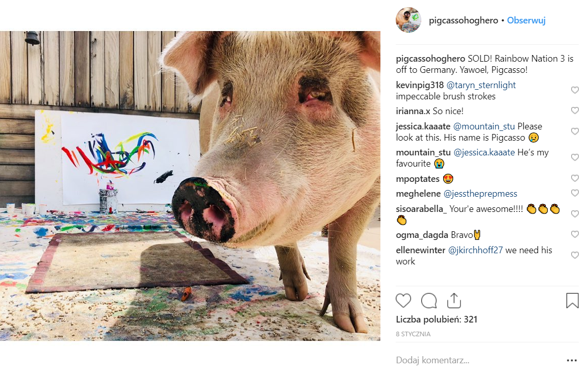The height and width of the screenshot is (376, 588).
Task: Like kevinpig318's comment
Action: click(575, 90)
